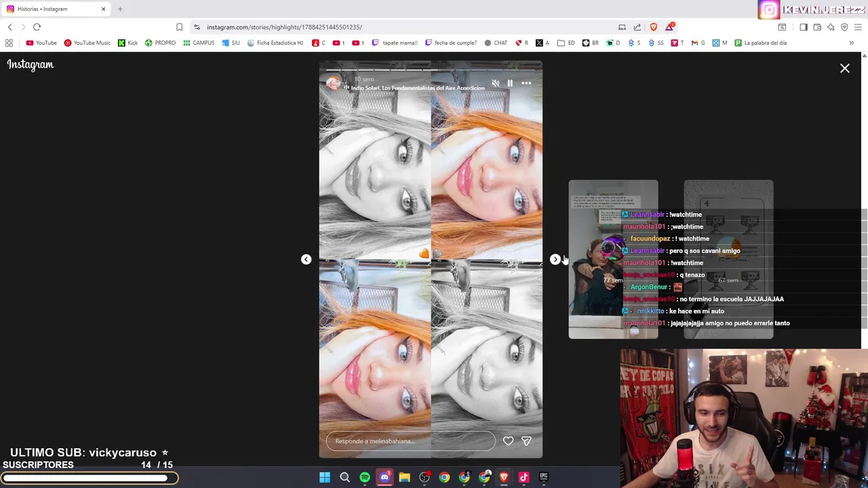This screenshot has width=868, height=488.
Task: Open the Windows Start menu
Action: tap(325, 477)
